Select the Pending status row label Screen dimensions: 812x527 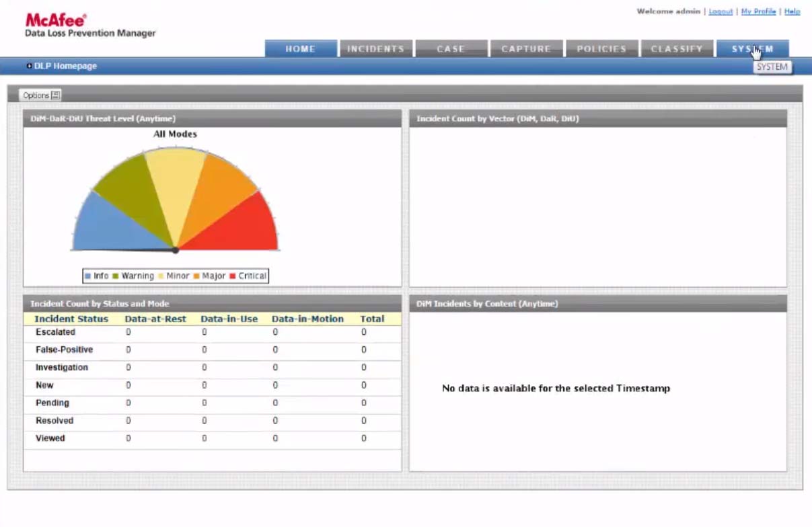[52, 403]
